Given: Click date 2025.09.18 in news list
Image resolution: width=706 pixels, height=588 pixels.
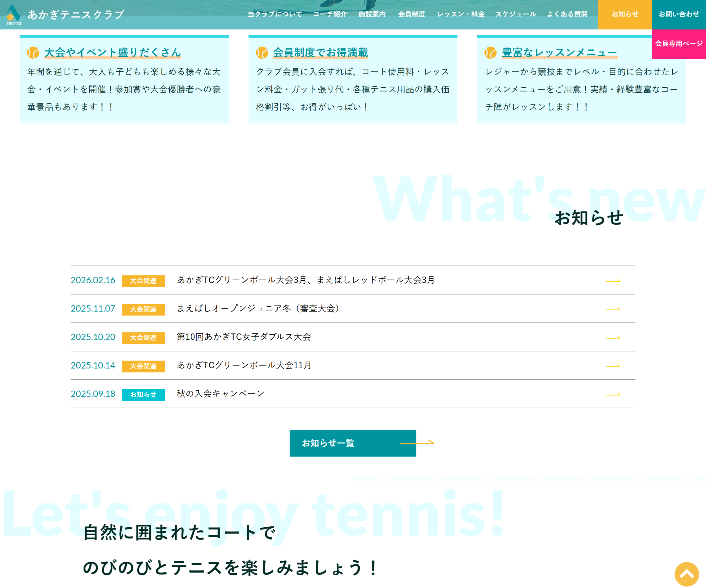Looking at the screenshot, I should 93,394.
